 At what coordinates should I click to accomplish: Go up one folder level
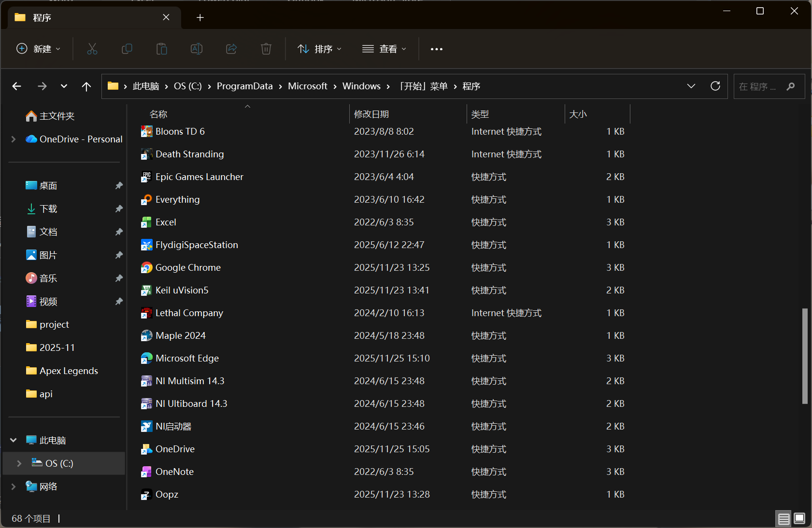tap(86, 86)
